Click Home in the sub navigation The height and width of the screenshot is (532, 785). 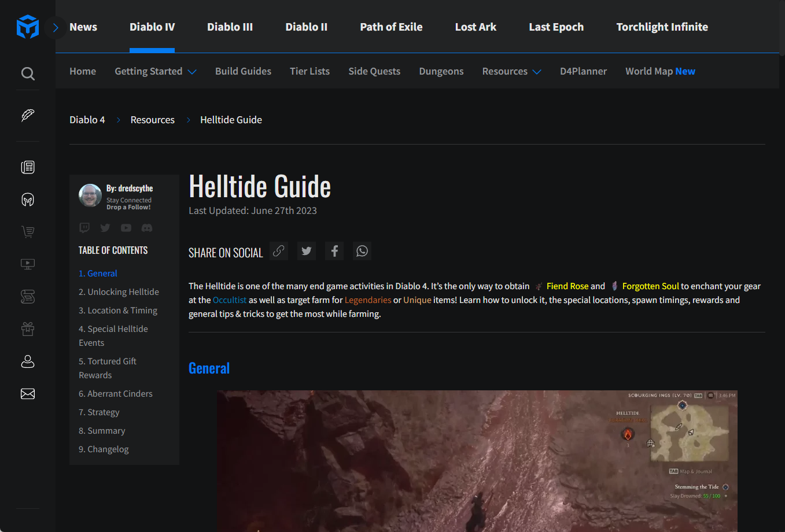pos(83,71)
